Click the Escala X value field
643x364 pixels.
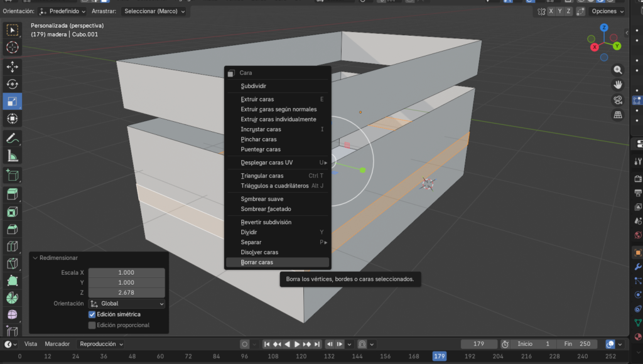point(126,272)
